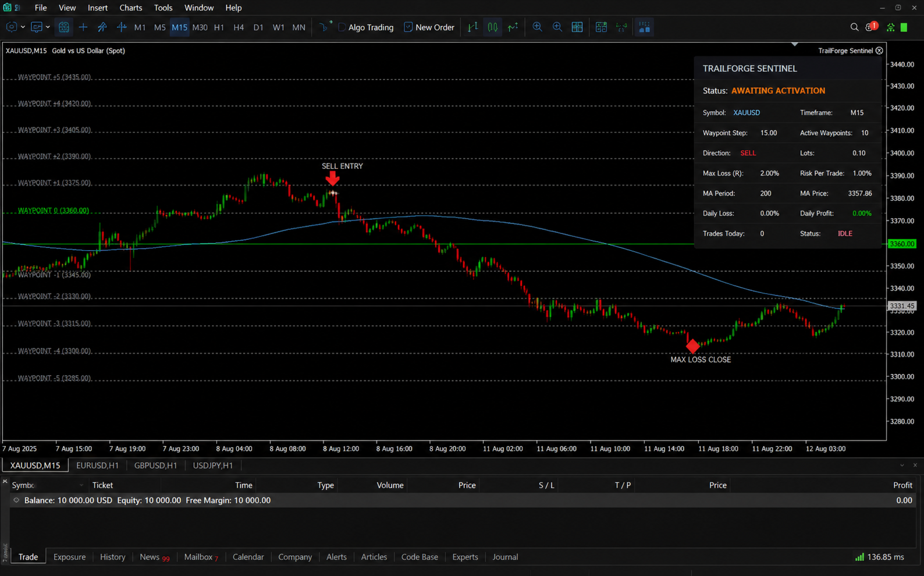The width and height of the screenshot is (924, 576).
Task: Select the crosshair cursor tool
Action: click(83, 27)
